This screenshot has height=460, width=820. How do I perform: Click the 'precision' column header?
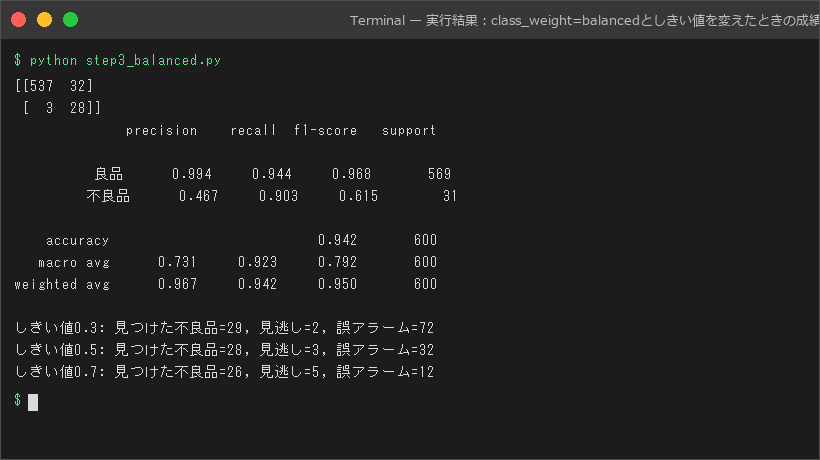tap(162, 130)
